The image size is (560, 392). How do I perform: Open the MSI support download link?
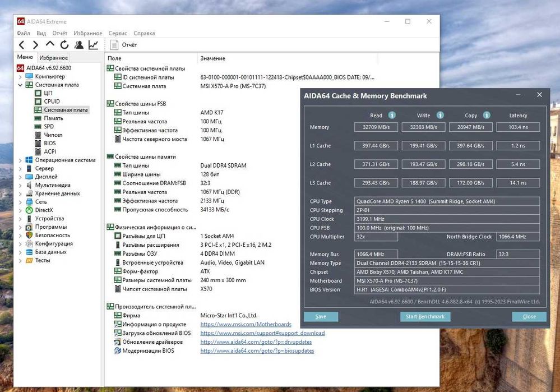pos(262,333)
